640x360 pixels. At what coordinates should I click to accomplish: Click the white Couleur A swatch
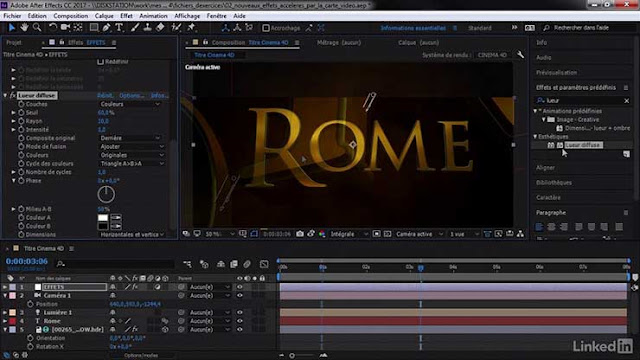click(x=103, y=218)
